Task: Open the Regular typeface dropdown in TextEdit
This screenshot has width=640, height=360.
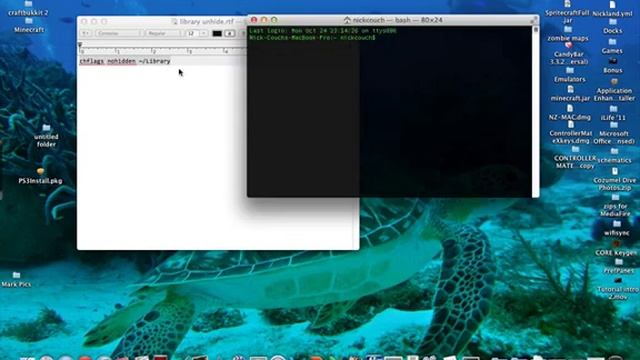Action: (x=162, y=33)
